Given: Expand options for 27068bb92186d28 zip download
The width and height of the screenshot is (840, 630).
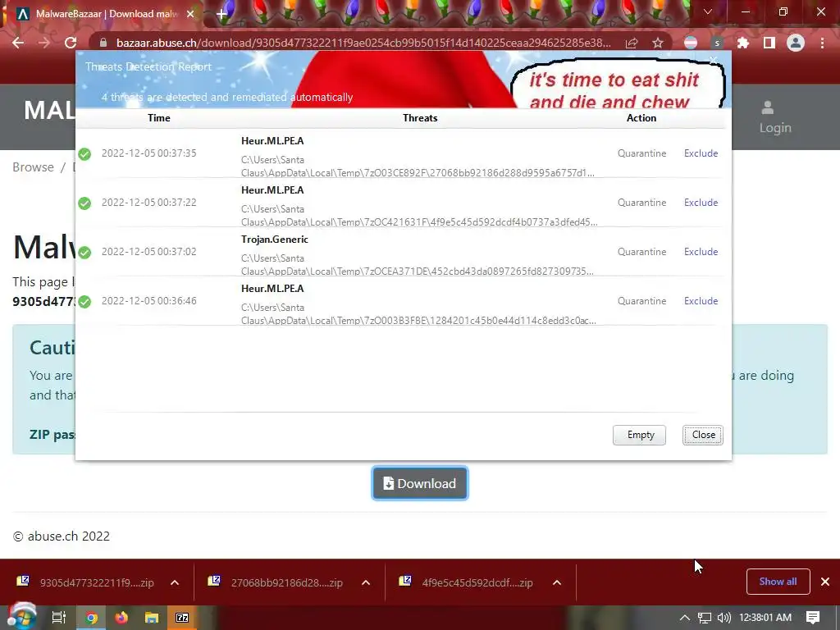Looking at the screenshot, I should pos(366,582).
